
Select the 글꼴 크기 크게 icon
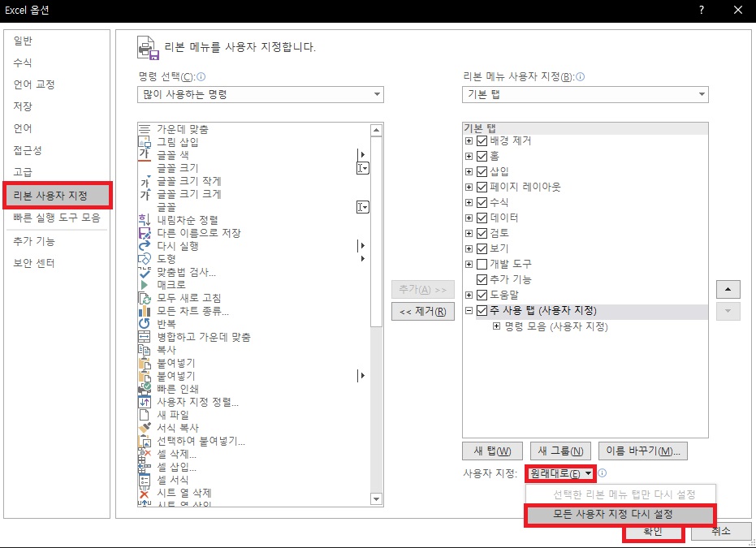click(x=145, y=194)
